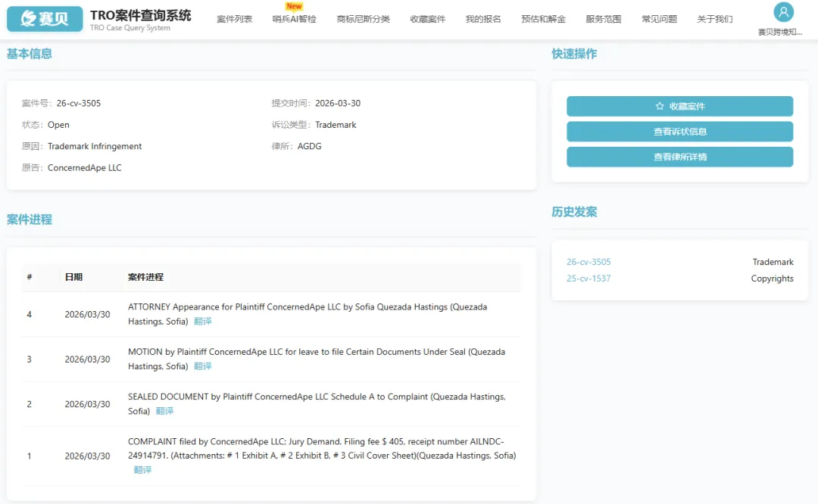The width and height of the screenshot is (818, 504).
Task: Select the Trademark Infringement cause text
Action: (x=95, y=147)
